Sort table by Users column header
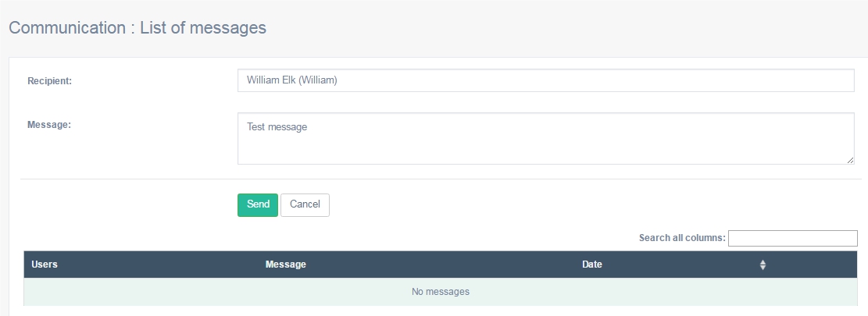This screenshot has width=868, height=316. coord(45,265)
